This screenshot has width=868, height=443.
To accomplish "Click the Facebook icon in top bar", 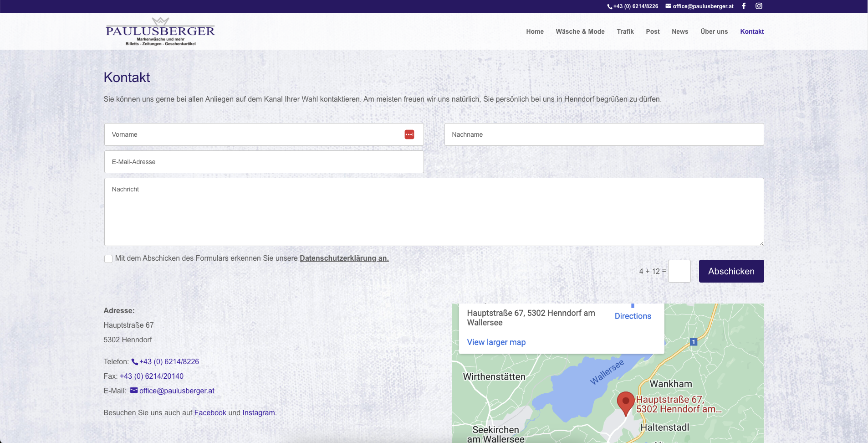I will click(x=744, y=6).
